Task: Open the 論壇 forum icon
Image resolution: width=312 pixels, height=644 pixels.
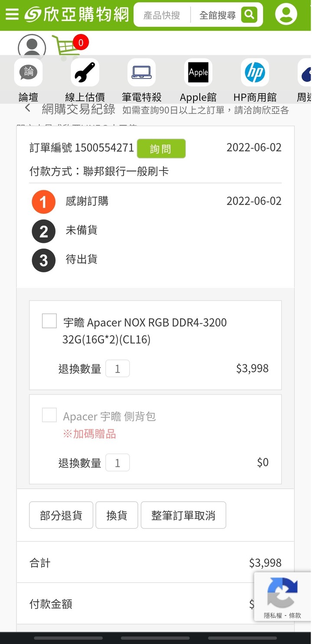Action: tap(28, 72)
